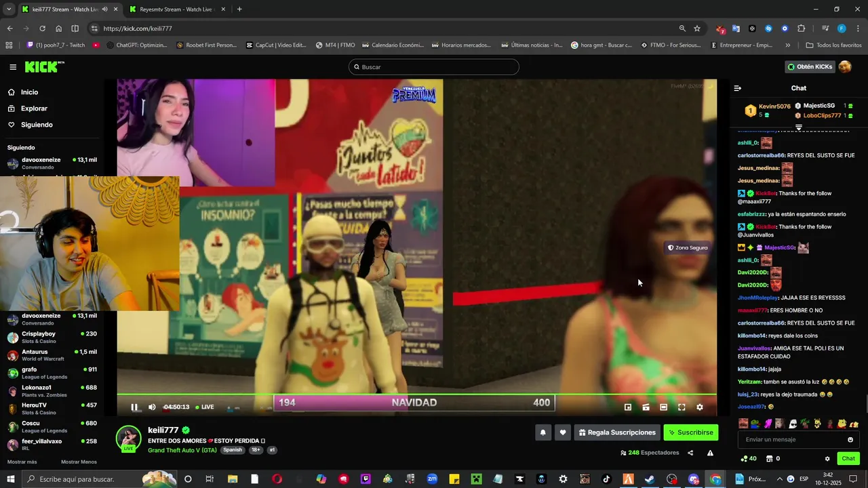868x488 pixels.
Task: Open grafo channel in sidebar
Action: click(x=52, y=373)
